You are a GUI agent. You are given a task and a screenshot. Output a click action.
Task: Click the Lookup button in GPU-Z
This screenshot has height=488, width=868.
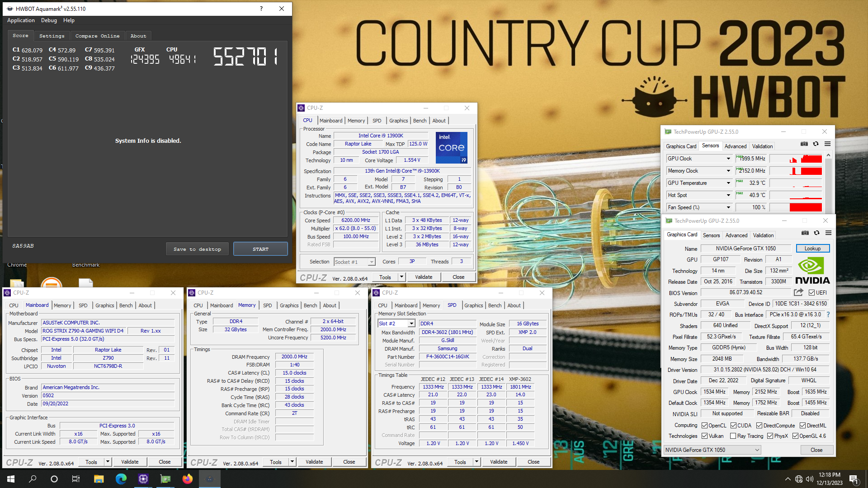click(812, 249)
